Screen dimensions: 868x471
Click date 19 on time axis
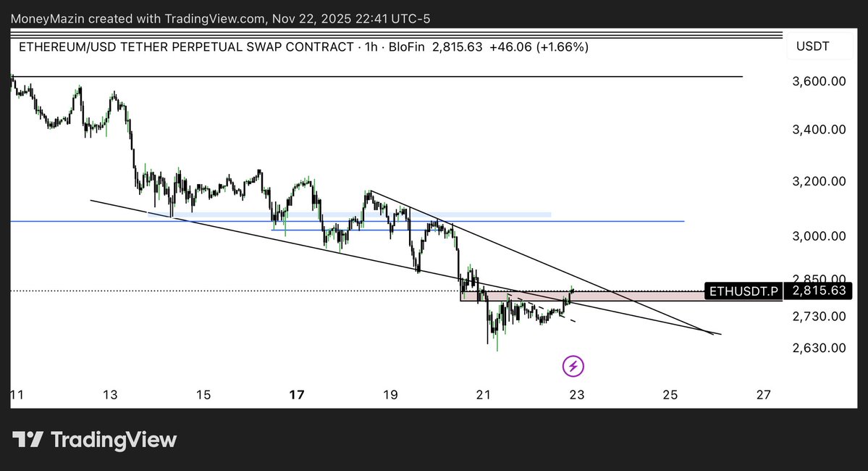390,394
